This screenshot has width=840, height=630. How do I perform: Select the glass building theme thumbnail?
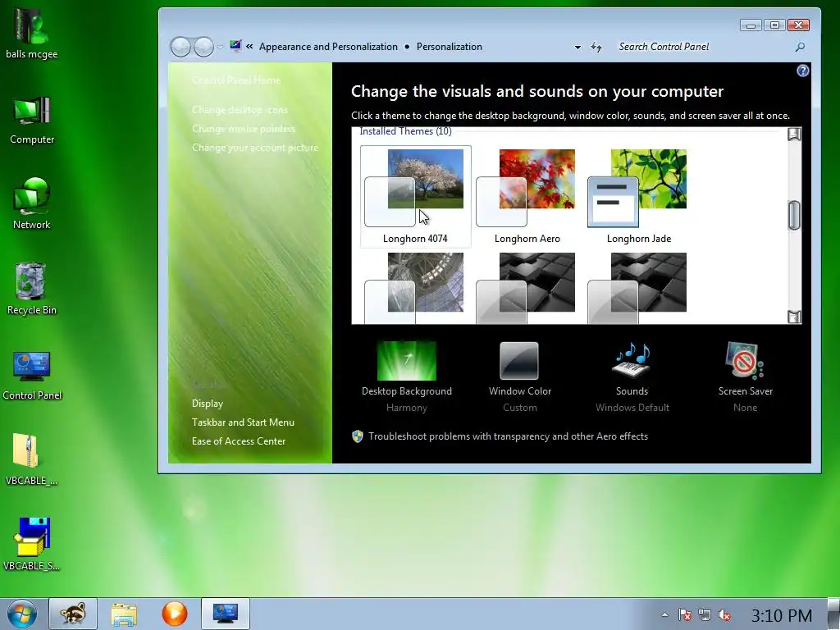(415, 287)
